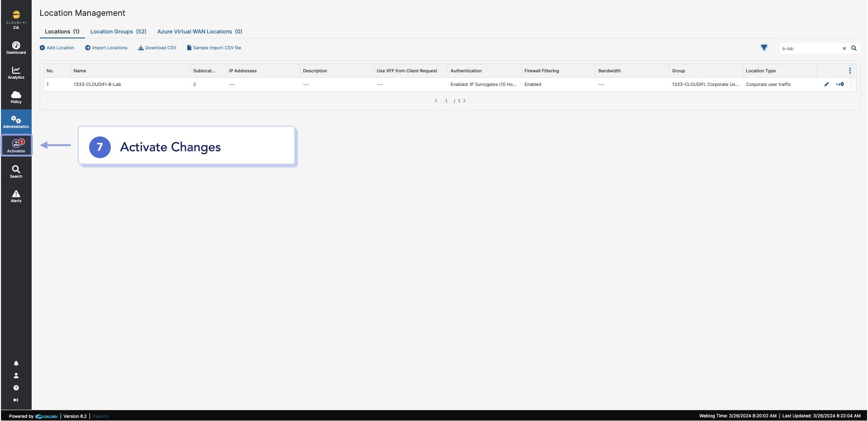
Task: Click the Location Type column header
Action: click(x=780, y=71)
